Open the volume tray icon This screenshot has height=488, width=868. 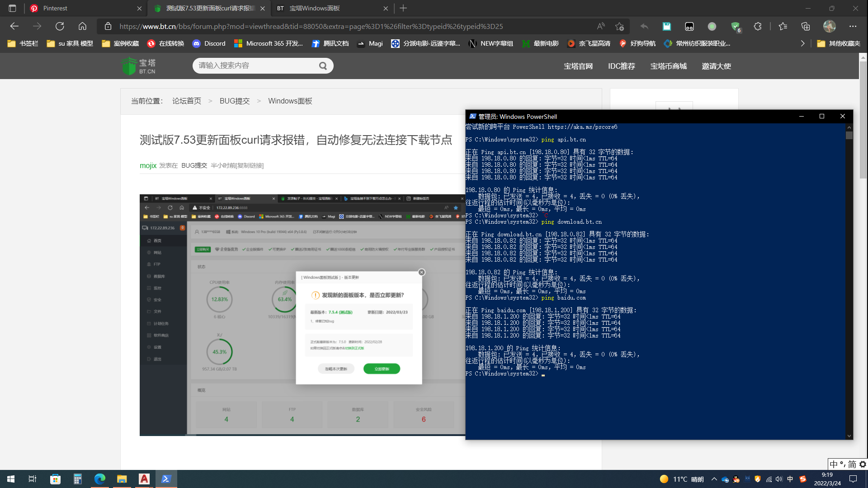coord(778,479)
